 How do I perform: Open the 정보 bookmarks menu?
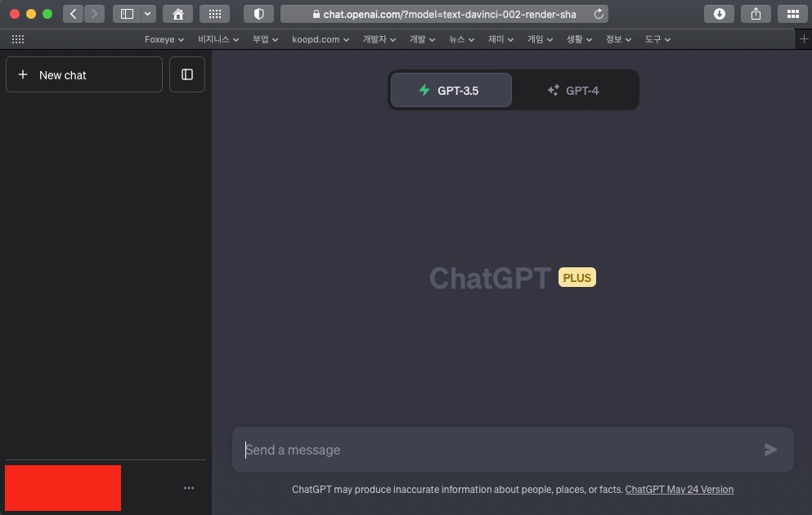click(618, 39)
